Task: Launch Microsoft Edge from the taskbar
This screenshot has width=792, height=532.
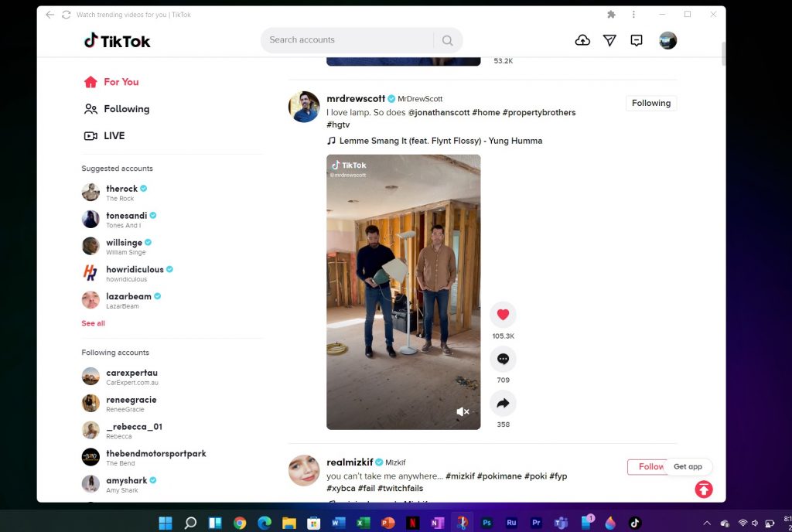Action: coord(265,523)
